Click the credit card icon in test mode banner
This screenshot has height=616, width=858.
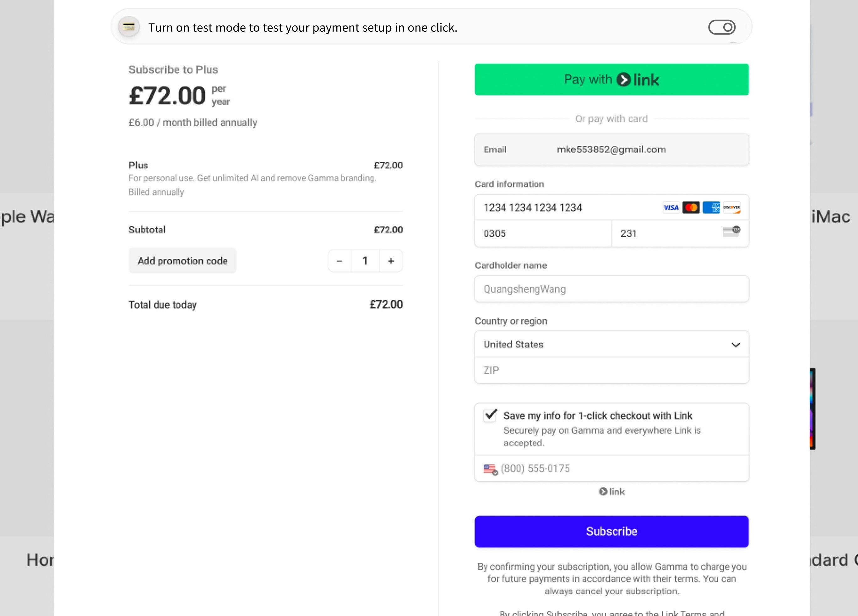pos(129,27)
